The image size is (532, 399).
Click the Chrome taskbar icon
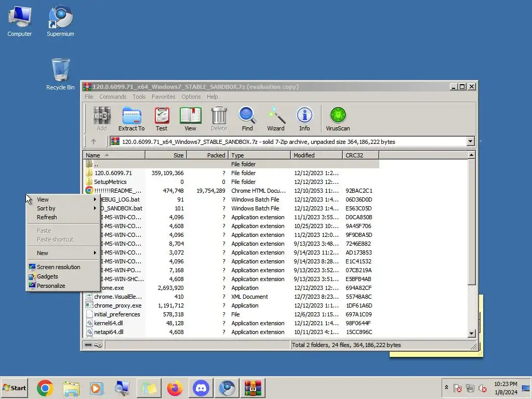click(x=45, y=388)
